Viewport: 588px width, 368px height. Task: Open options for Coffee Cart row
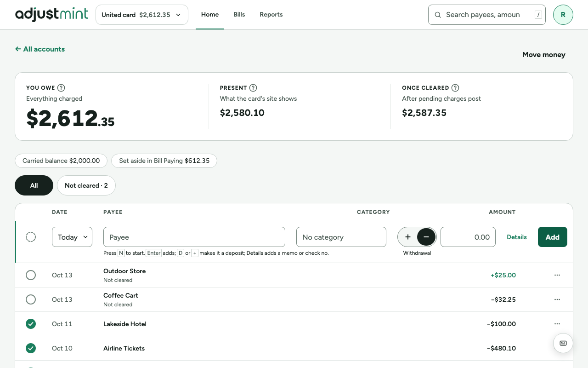coord(557,299)
